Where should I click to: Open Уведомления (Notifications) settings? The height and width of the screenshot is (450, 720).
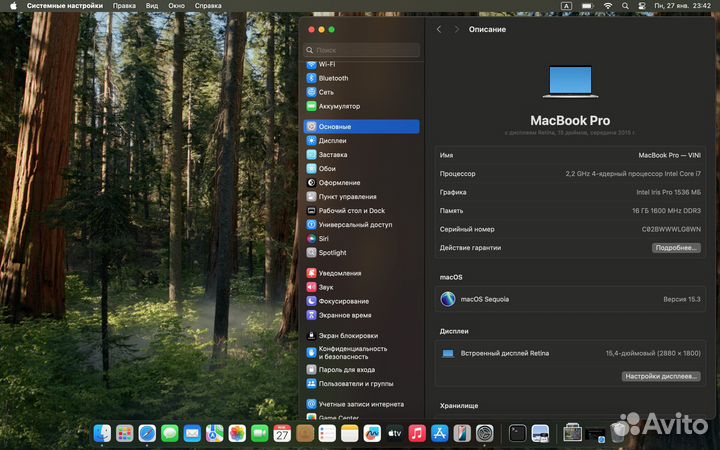(340, 273)
